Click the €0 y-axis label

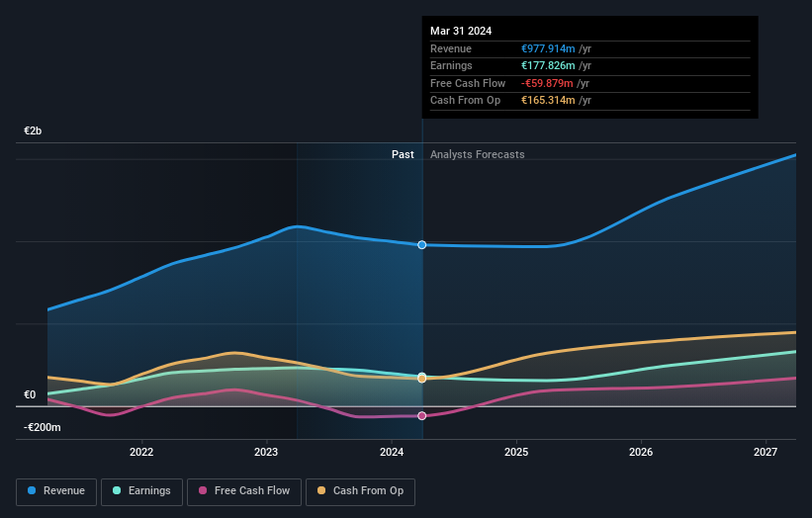[30, 394]
